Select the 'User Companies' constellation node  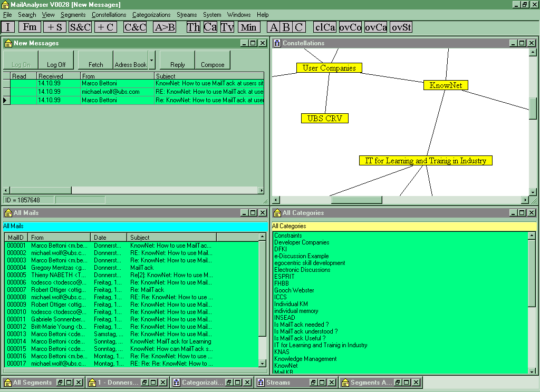pyautogui.click(x=329, y=68)
